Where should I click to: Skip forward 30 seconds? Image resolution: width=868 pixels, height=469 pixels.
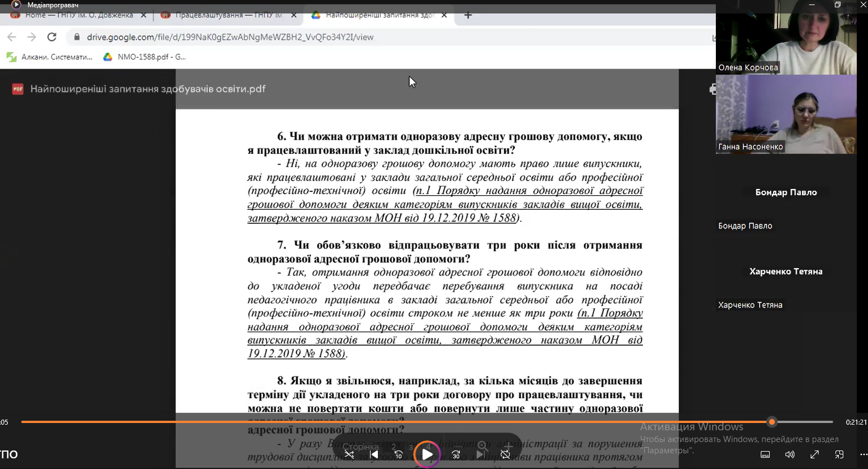(456, 454)
